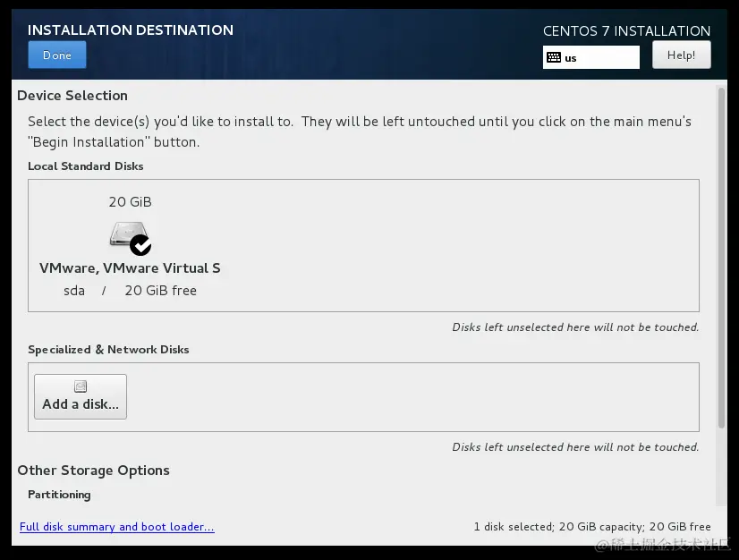
Task: Click the CENTOS 7 INSTALLATION title
Action: pyautogui.click(x=626, y=31)
